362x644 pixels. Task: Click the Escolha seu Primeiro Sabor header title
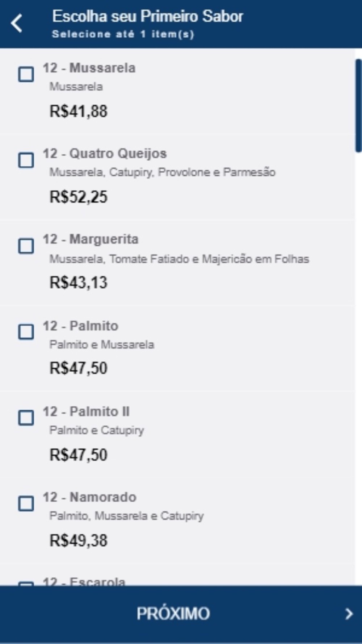[148, 16]
